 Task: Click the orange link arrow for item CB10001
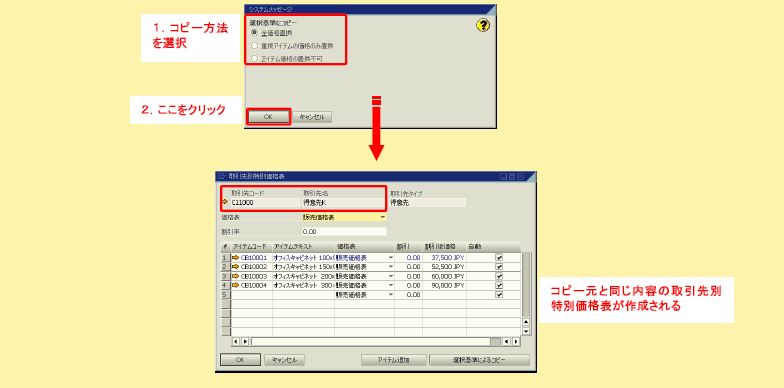click(236, 258)
